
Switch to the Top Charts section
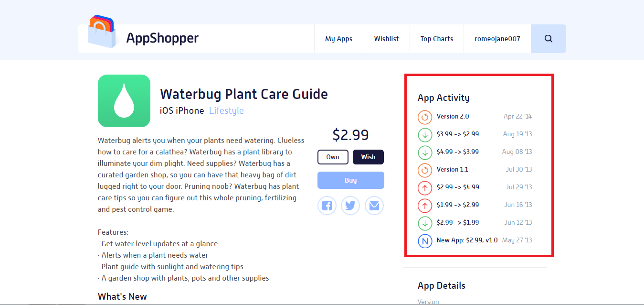point(436,38)
